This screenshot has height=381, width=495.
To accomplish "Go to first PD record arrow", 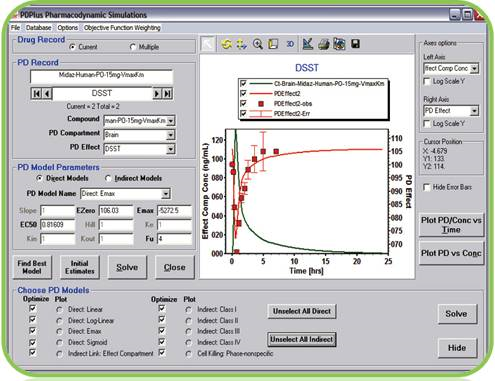I will (x=36, y=94).
